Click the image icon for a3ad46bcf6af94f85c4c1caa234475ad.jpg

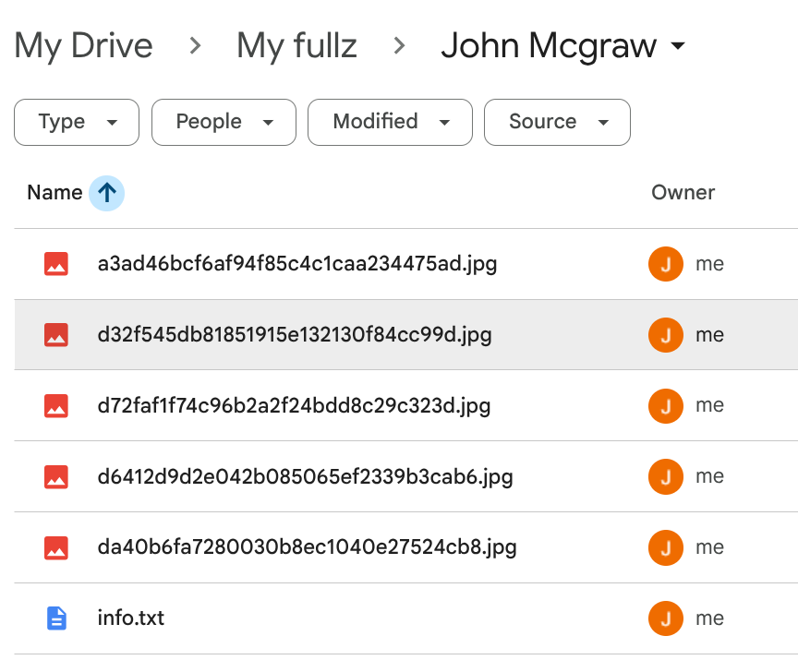pyautogui.click(x=56, y=264)
